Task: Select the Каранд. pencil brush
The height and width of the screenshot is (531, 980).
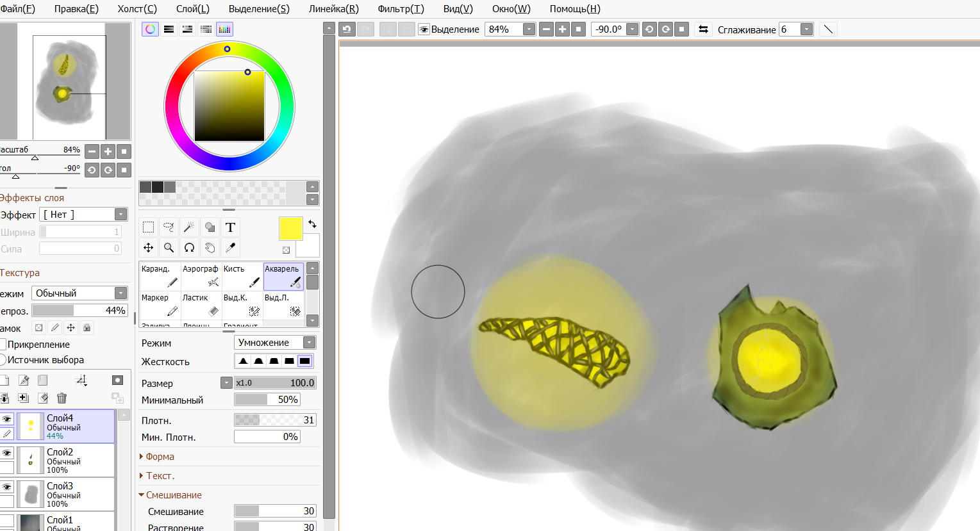Action: tap(160, 277)
